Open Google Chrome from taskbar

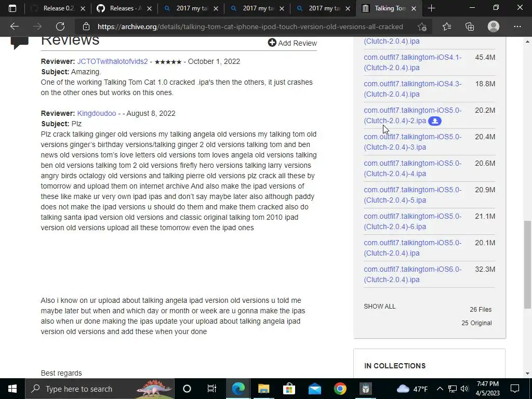340,389
